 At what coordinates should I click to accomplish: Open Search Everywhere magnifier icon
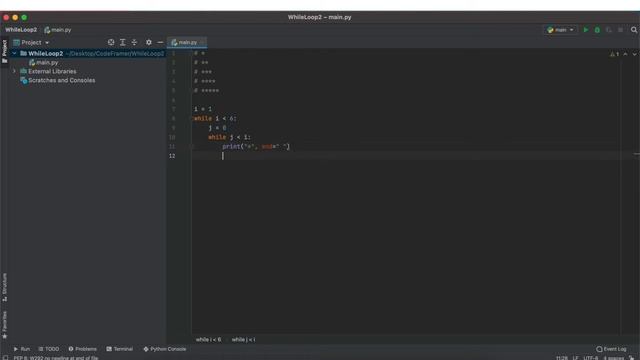[634, 30]
